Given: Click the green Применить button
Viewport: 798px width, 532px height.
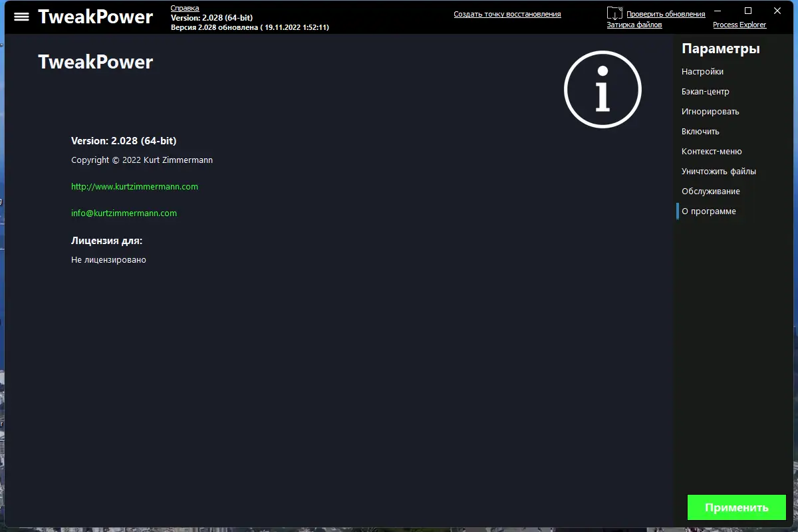Looking at the screenshot, I should coord(737,507).
